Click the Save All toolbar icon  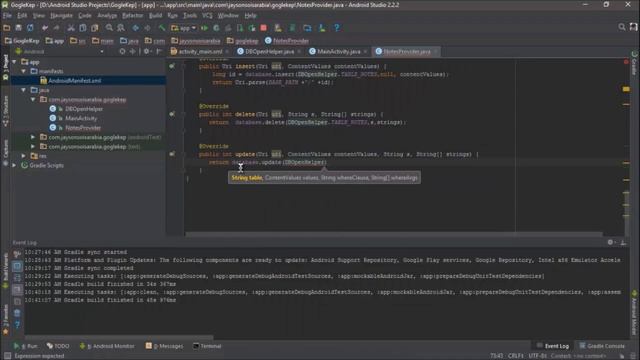(x=18, y=28)
